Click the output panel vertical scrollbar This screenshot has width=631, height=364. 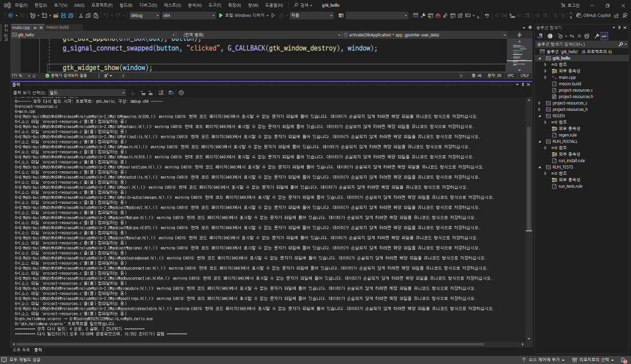[x=528, y=179]
